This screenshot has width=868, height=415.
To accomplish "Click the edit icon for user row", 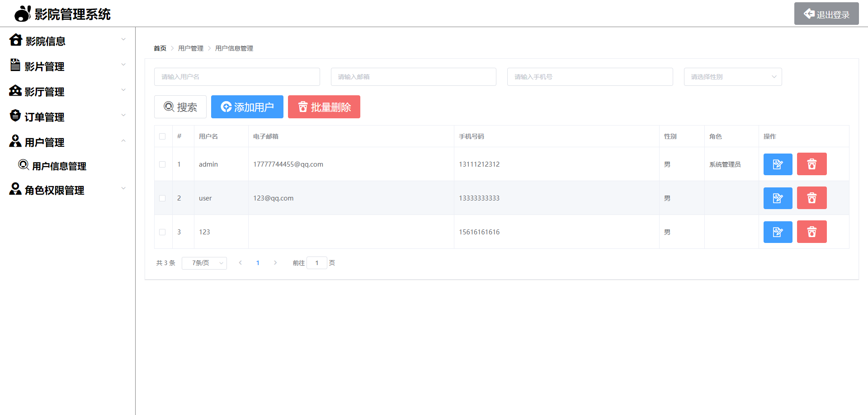I will coord(778,198).
